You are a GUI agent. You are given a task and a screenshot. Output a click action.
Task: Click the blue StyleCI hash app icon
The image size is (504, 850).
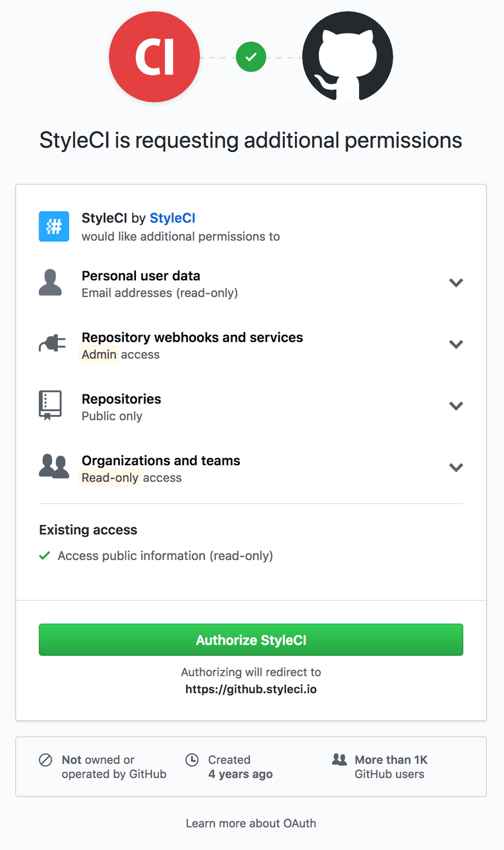pos(54,226)
